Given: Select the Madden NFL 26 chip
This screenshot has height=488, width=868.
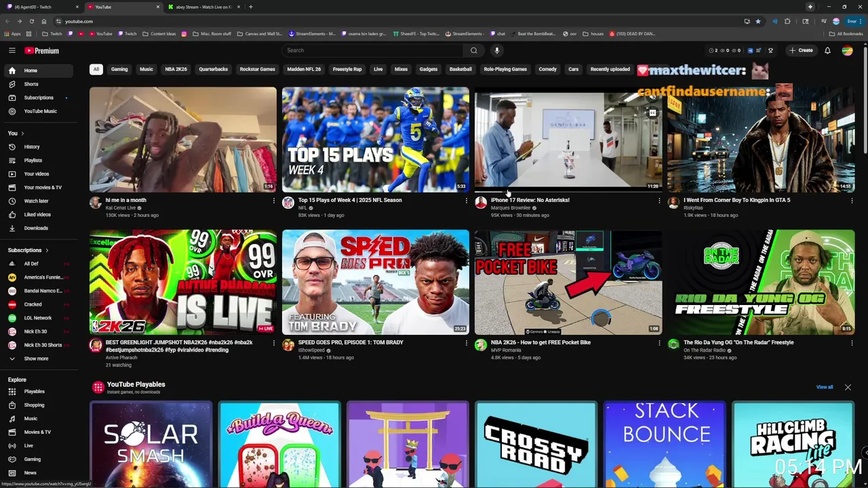Looking at the screenshot, I should pyautogui.click(x=304, y=69).
